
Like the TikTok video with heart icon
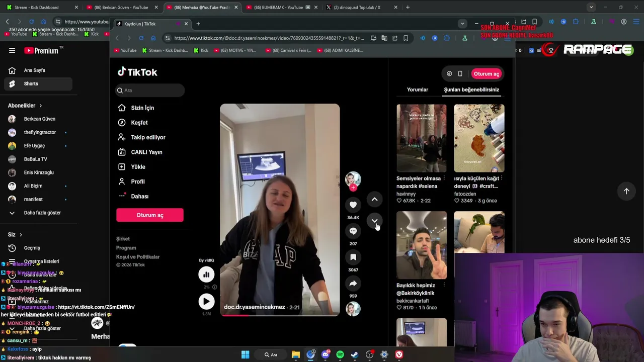click(353, 205)
